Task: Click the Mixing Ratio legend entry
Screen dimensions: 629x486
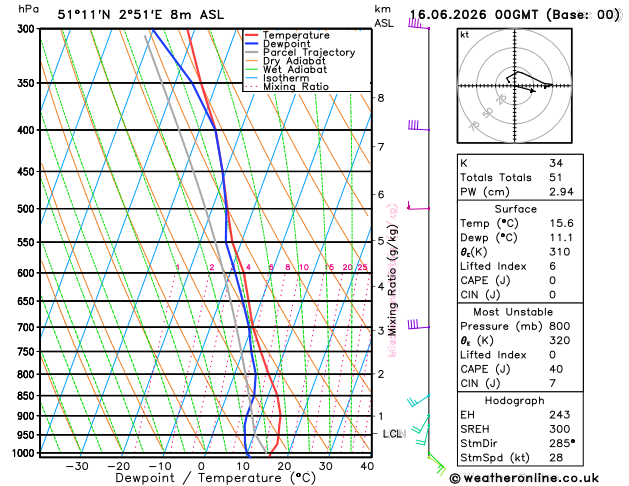Action: click(x=287, y=87)
